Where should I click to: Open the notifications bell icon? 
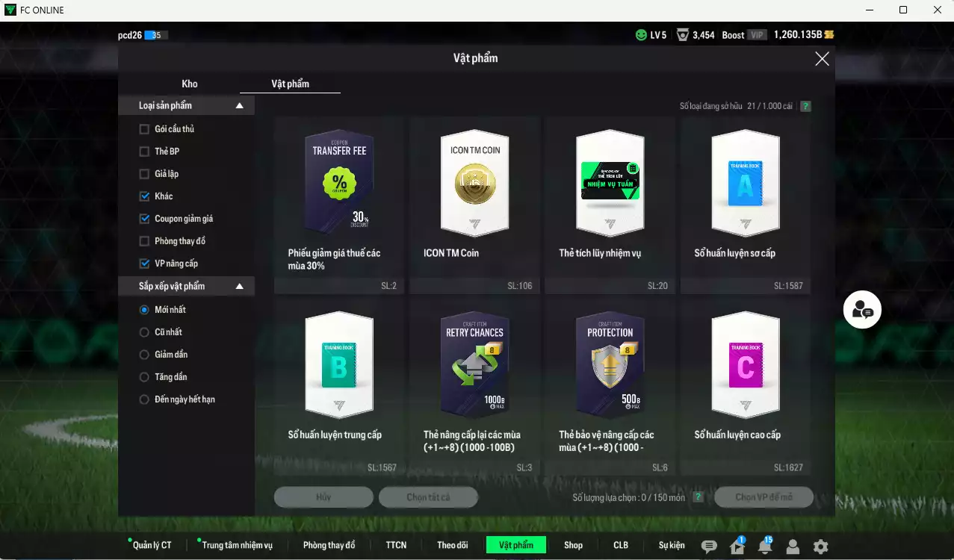[764, 547]
